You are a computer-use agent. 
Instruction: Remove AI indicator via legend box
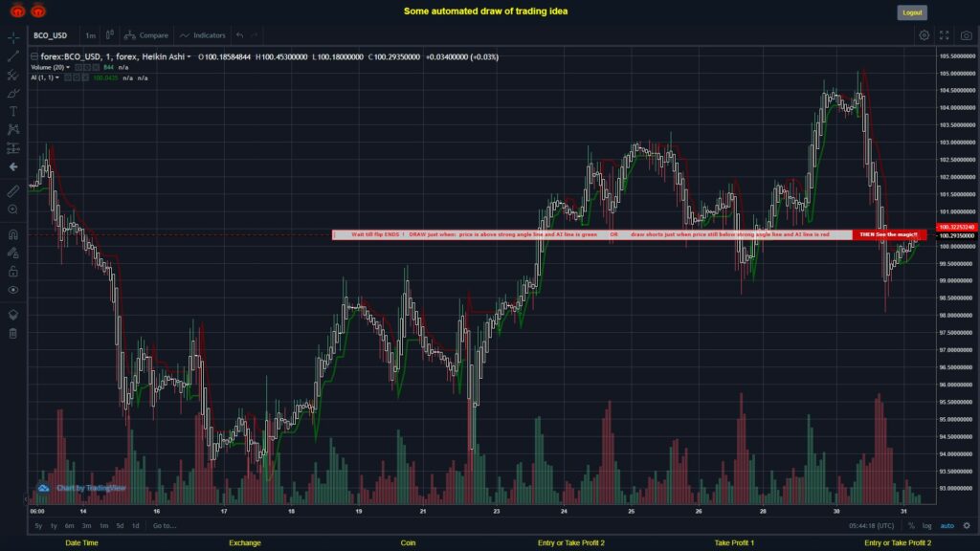tap(85, 78)
